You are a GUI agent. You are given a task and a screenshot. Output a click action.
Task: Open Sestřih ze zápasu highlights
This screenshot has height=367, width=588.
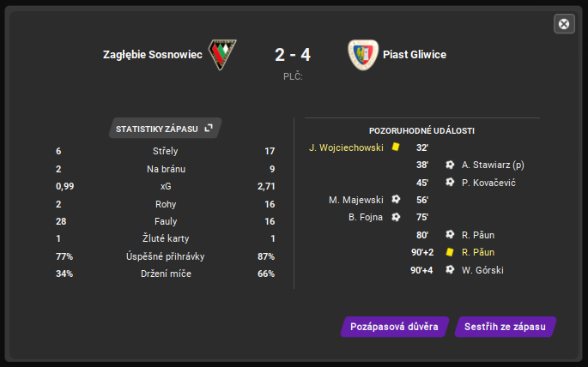pos(504,327)
